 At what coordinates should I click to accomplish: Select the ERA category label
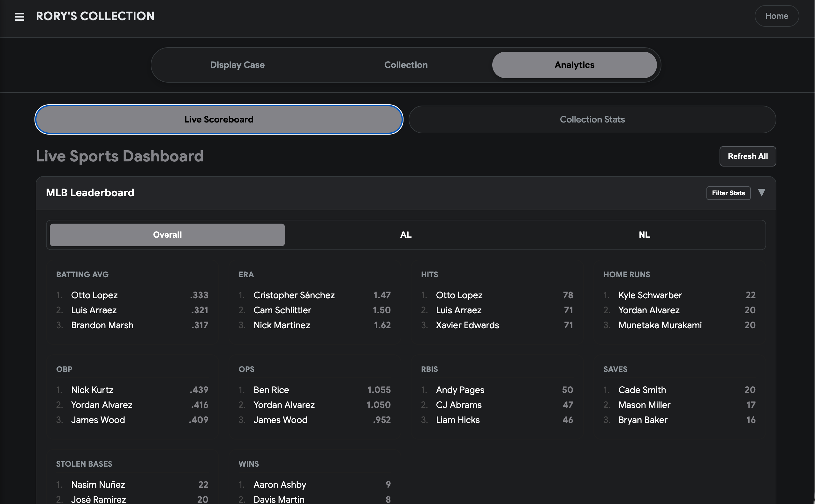(246, 274)
